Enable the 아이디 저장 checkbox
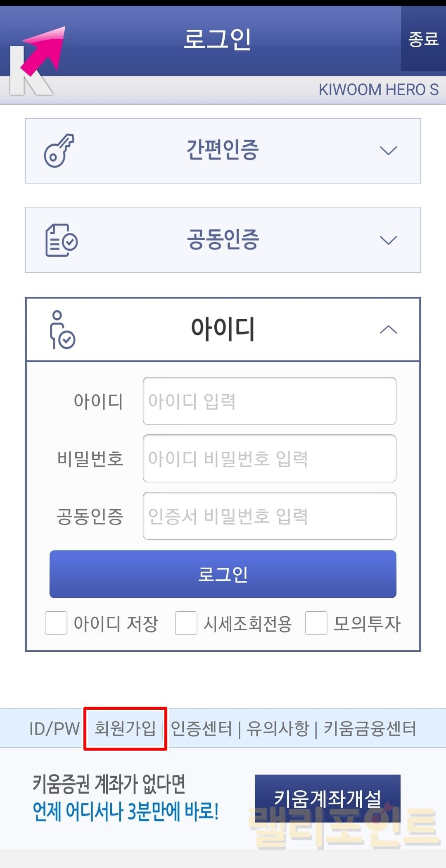Screen dimensions: 446x868 [56, 623]
